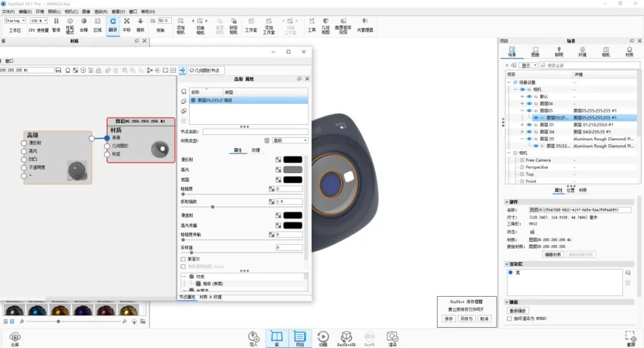The image size is (644, 348).
Task: Open the 动画 animation panel
Action: pos(323,339)
